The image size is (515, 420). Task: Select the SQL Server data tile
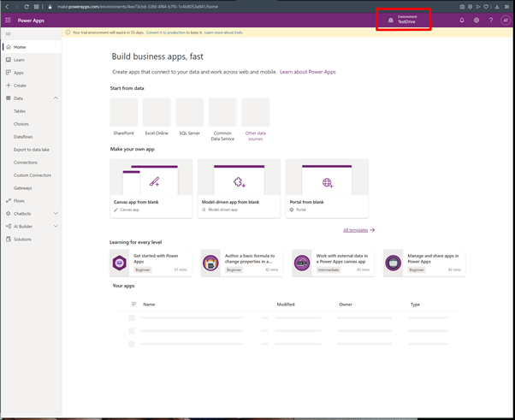tap(189, 113)
